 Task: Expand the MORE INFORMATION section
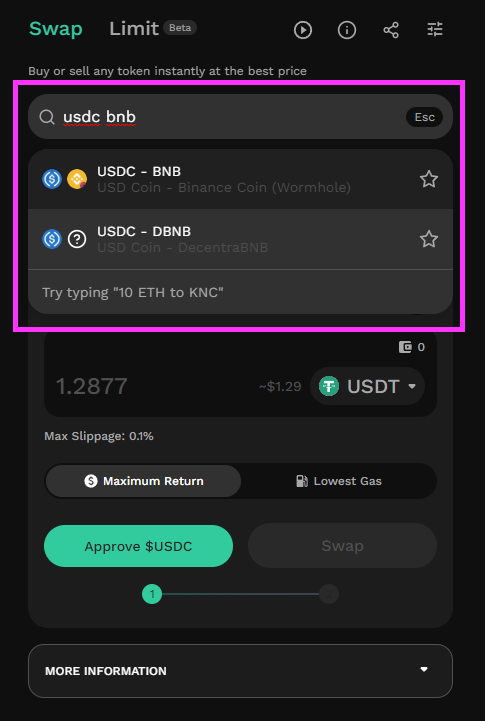[x=240, y=670]
